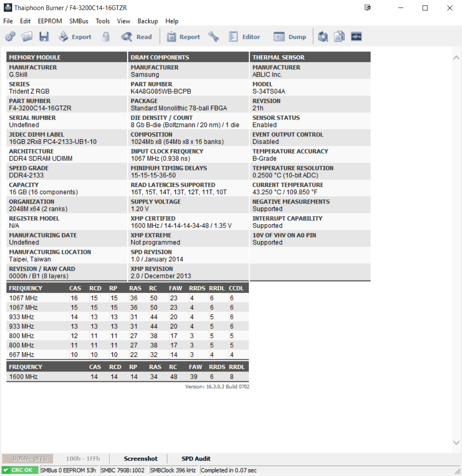462x476 pixels.
Task: Click the JEDEC label 16GB 2Rx8 PC4-2133-UB1-10
Action: pyautogui.click(x=53, y=142)
